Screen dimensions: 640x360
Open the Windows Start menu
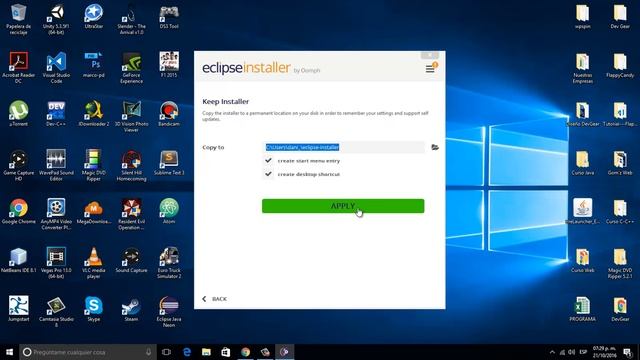[9, 352]
